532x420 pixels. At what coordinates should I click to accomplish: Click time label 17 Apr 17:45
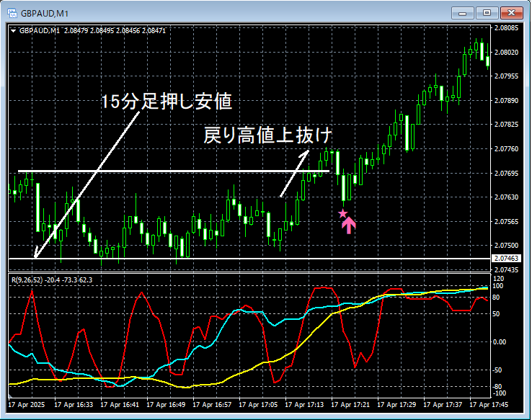[x=489, y=405]
